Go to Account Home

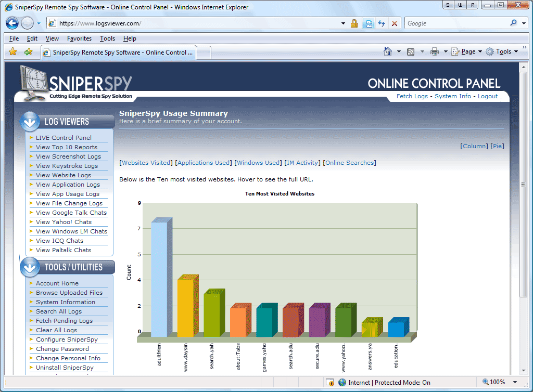click(57, 283)
